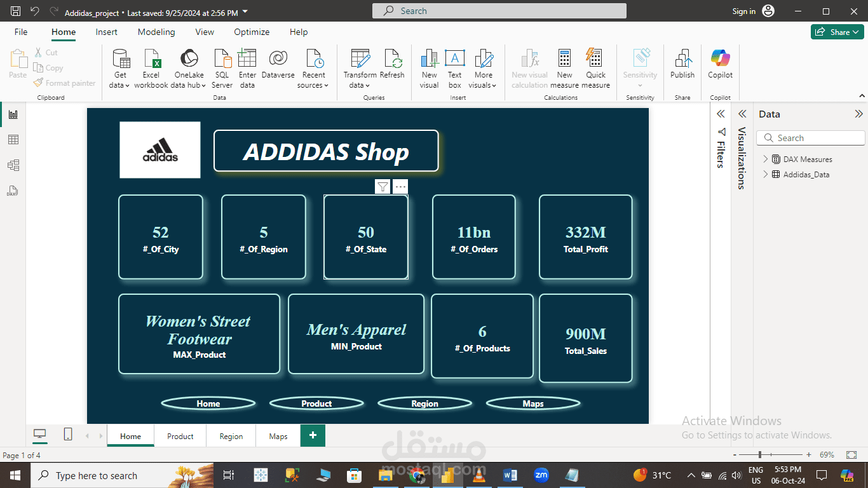
Task: Click the More visuals icon
Action: 483,58
